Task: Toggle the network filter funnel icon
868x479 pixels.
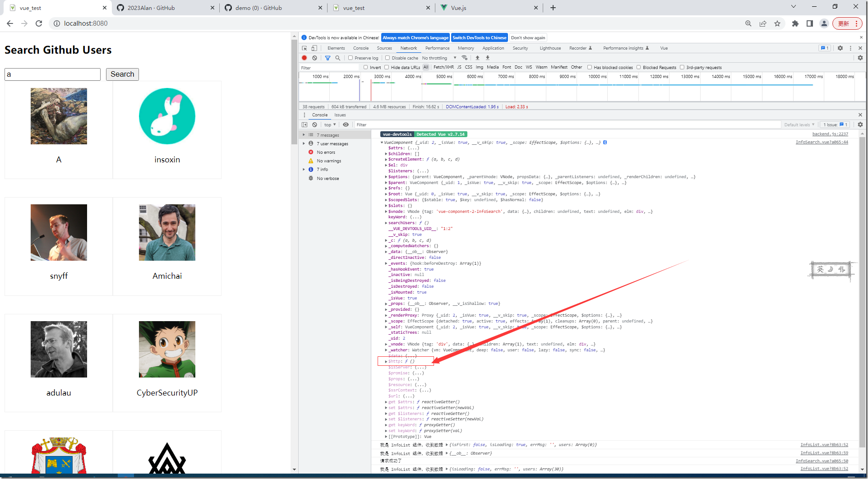Action: tap(328, 58)
